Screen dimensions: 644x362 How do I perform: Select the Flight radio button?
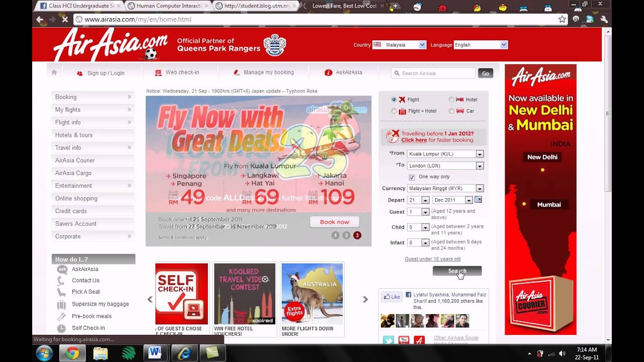394,100
